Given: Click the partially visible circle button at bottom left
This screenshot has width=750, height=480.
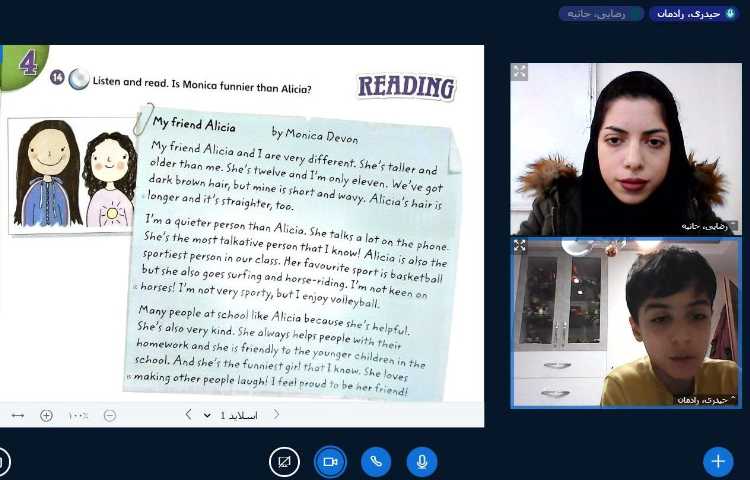Looking at the screenshot, I should point(3,461).
